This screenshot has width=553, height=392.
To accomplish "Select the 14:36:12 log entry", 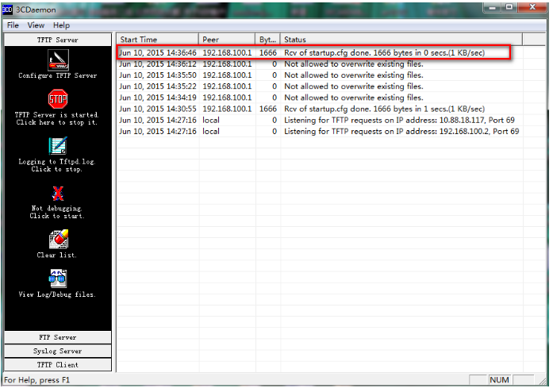I will tap(320, 64).
